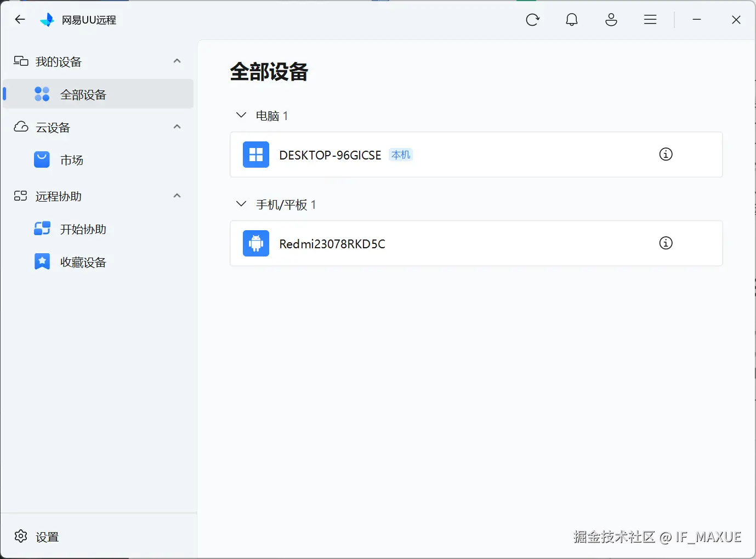This screenshot has height=559, width=756.
Task: Click the 云设备 cloud icon
Action: 21,127
